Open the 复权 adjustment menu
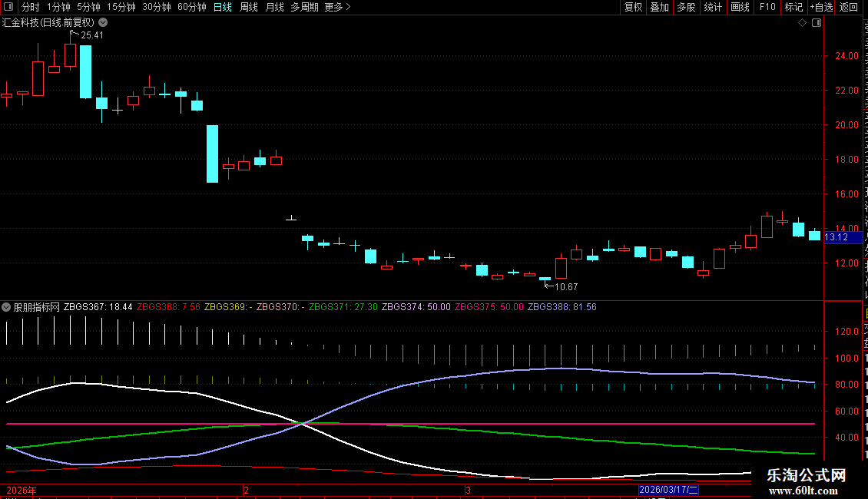868x499 pixels. coord(633,7)
